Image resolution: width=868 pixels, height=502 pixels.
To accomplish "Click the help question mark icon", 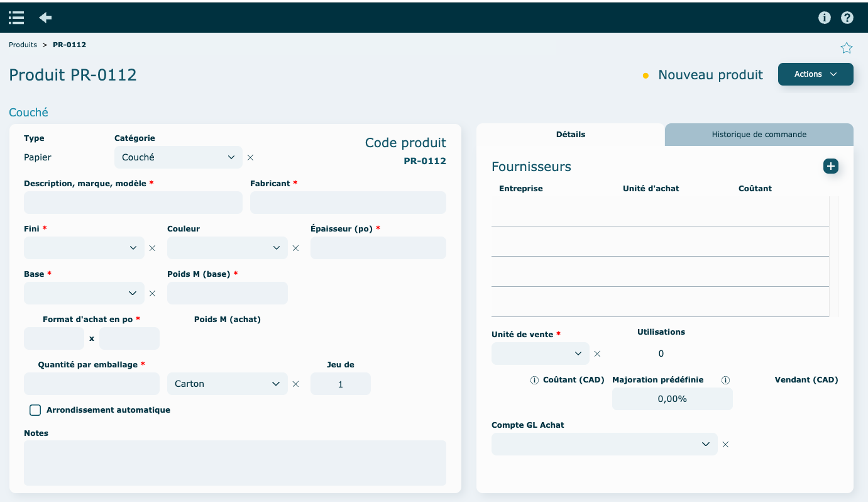I will click(x=847, y=18).
